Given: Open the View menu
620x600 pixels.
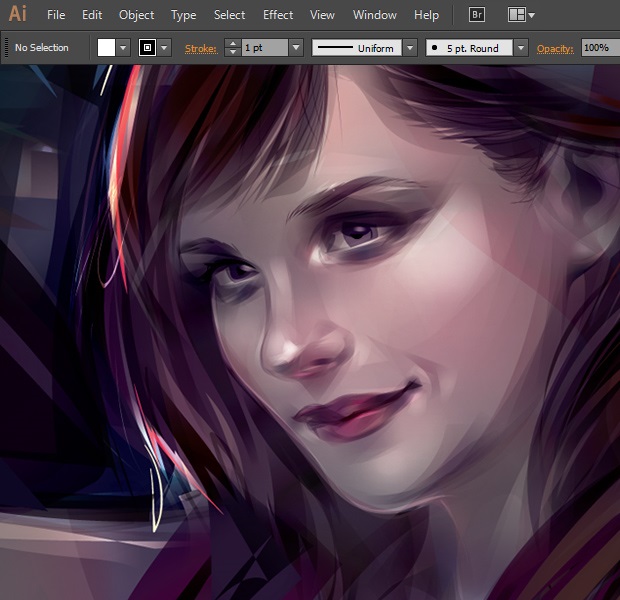Looking at the screenshot, I should click(x=322, y=15).
